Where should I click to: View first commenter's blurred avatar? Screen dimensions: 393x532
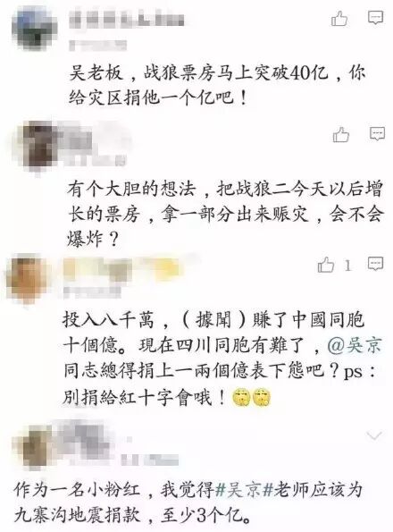pyautogui.click(x=34, y=29)
